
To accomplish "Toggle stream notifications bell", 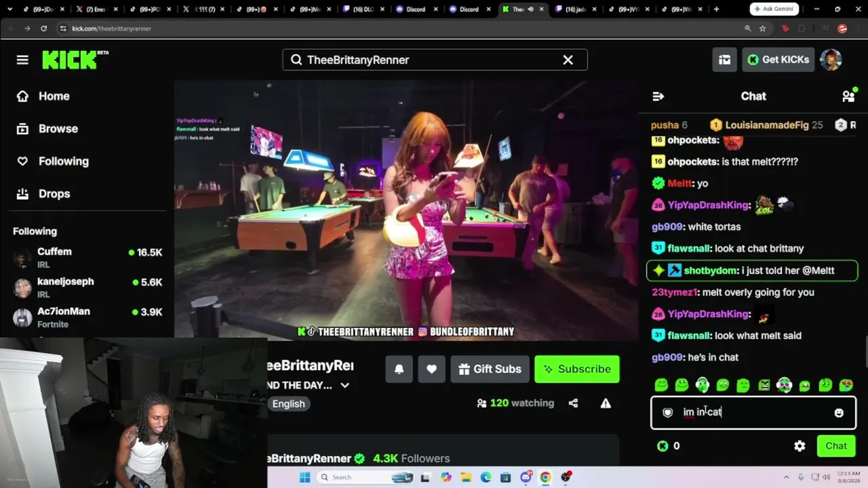I will 399,369.
